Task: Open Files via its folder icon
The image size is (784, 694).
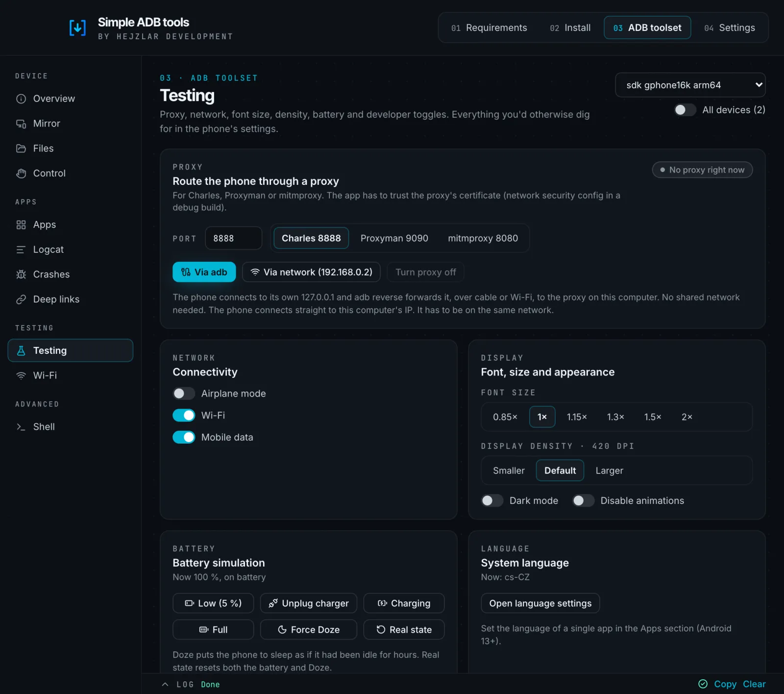Action: 21,149
